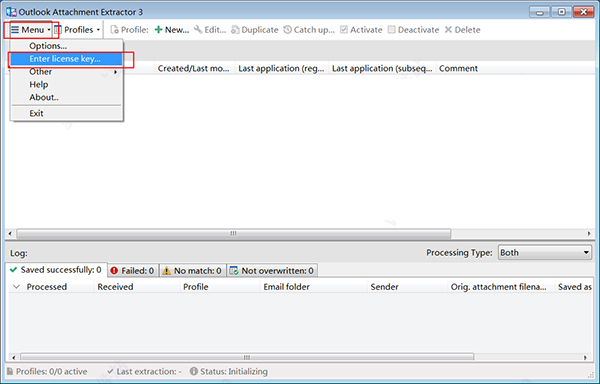
Task: Click log pane scroll right arrow
Action: 585,358
